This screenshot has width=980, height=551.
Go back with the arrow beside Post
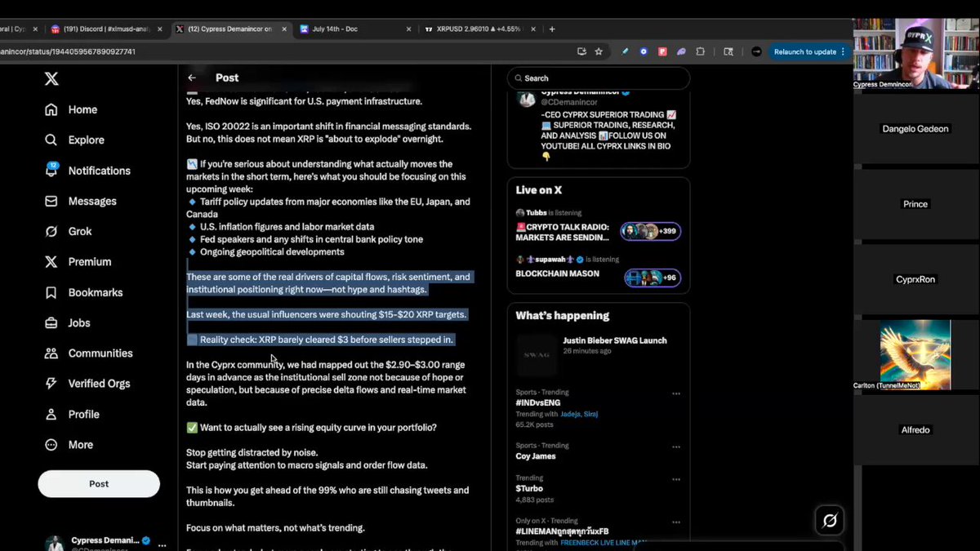192,78
